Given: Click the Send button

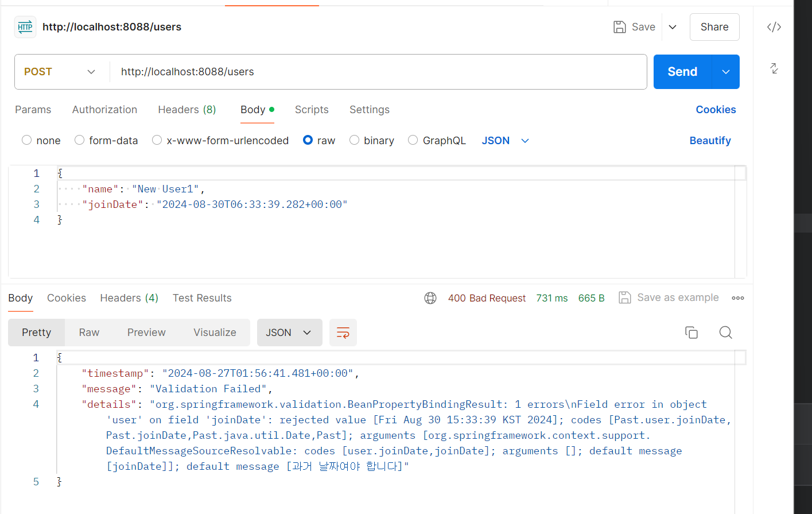Looking at the screenshot, I should tap(682, 72).
